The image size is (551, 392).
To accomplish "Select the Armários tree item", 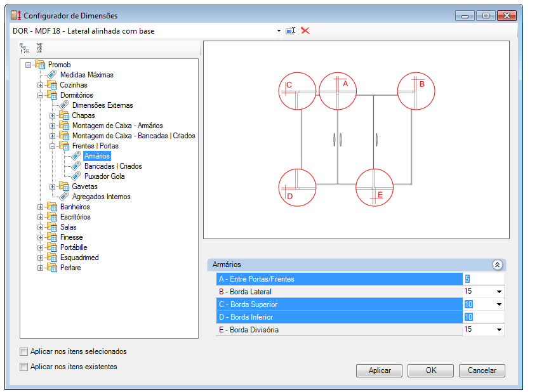I will pyautogui.click(x=97, y=156).
